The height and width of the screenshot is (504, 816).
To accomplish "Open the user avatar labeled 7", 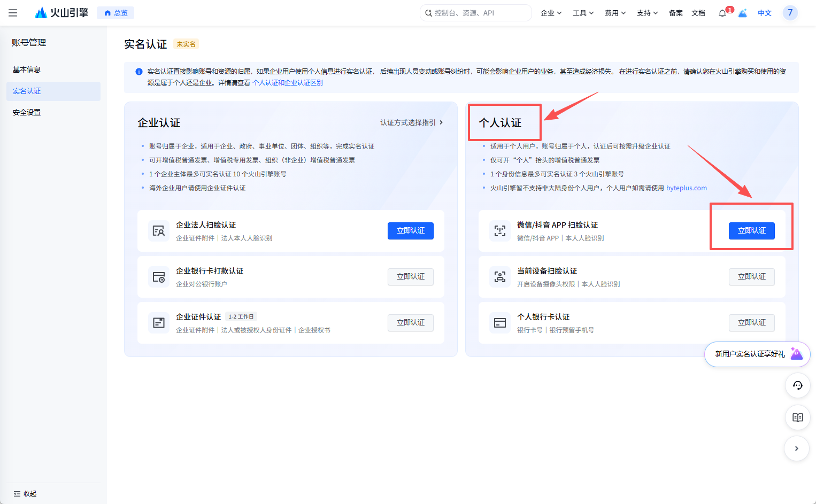I will point(790,13).
